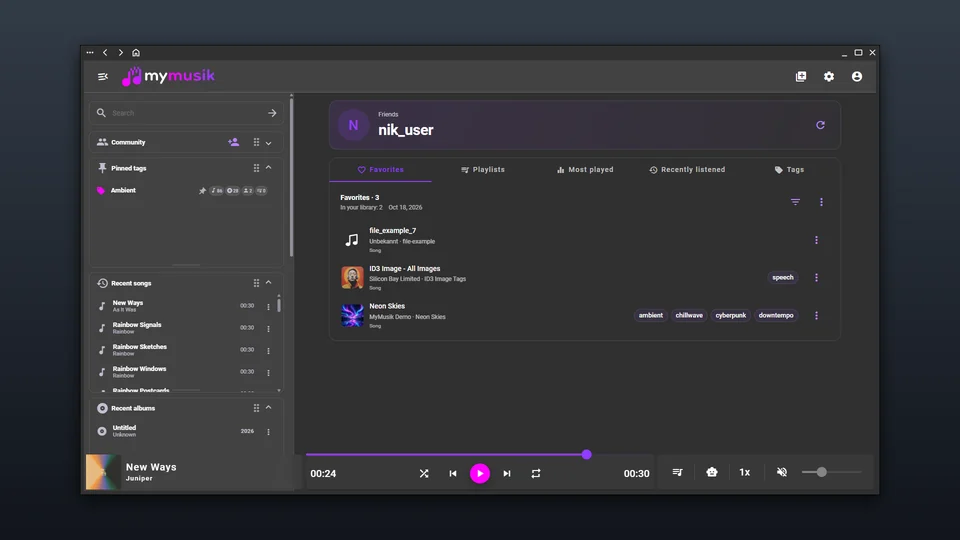Screen dimensions: 960x540
Task: Go back with the left arrow
Action: (105, 53)
